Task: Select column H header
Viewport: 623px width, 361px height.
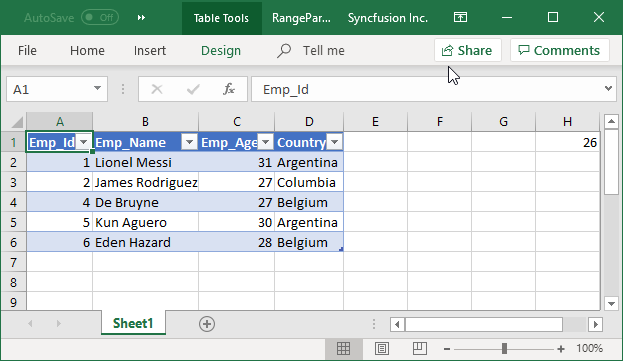Action: tap(567, 122)
